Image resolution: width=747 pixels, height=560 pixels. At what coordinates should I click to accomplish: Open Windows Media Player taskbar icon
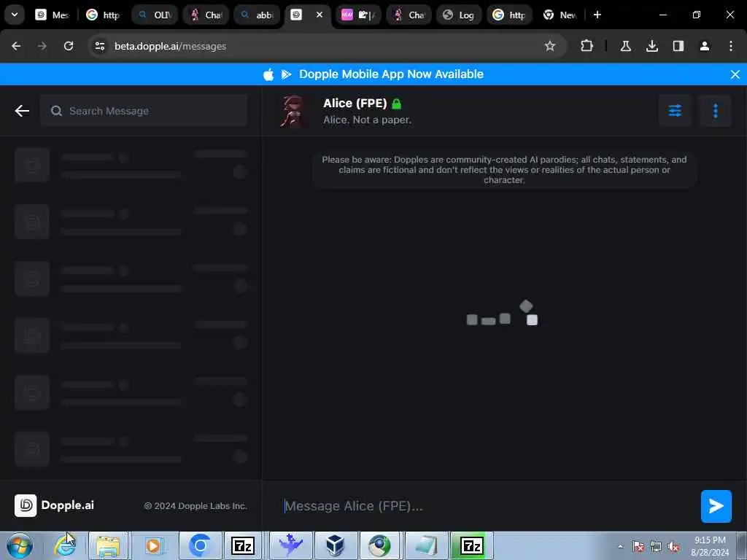[x=153, y=545]
